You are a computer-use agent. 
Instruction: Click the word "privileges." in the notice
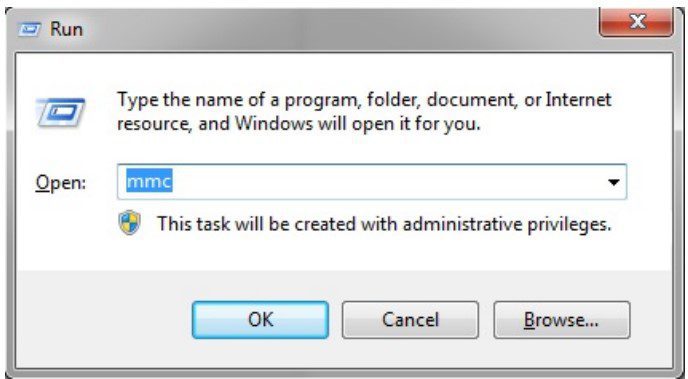coord(569,225)
